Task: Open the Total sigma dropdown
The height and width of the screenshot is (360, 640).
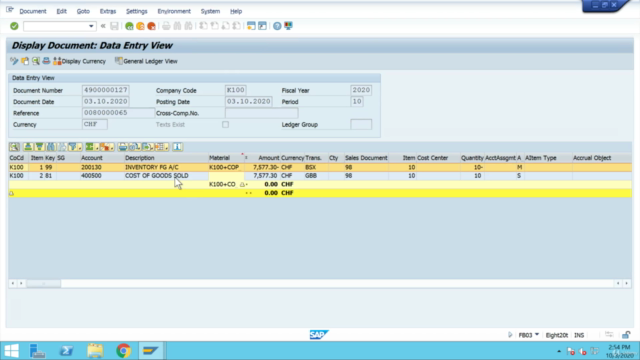Action: tap(92, 147)
